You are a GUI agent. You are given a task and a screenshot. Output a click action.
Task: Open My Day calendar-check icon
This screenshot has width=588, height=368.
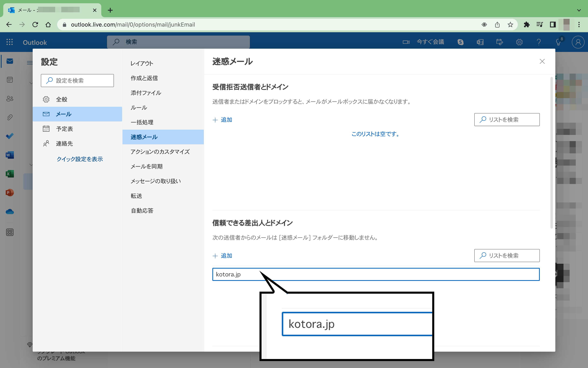[x=500, y=42]
